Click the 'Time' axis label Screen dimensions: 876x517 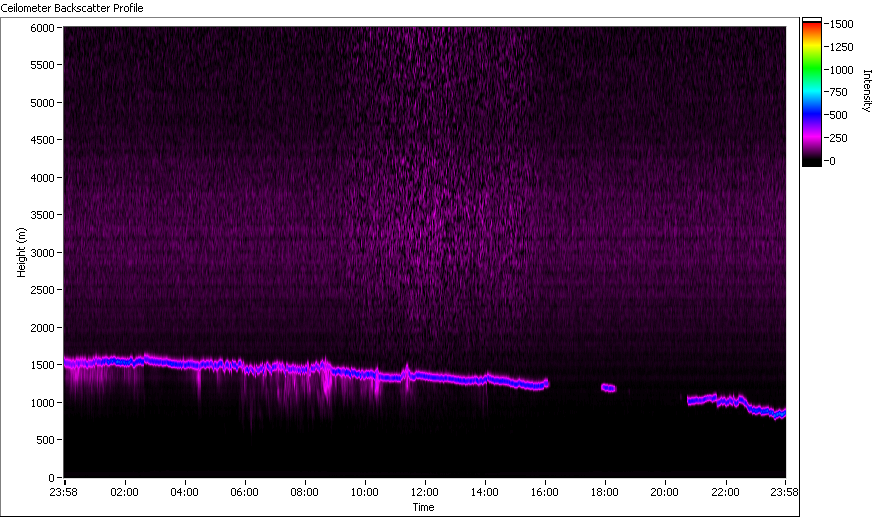coord(423,507)
